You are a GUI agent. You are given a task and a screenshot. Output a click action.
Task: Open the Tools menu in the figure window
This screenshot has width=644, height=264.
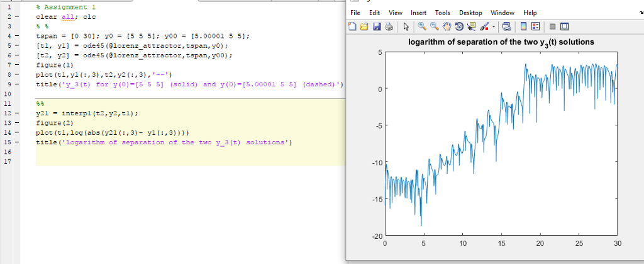(443, 13)
